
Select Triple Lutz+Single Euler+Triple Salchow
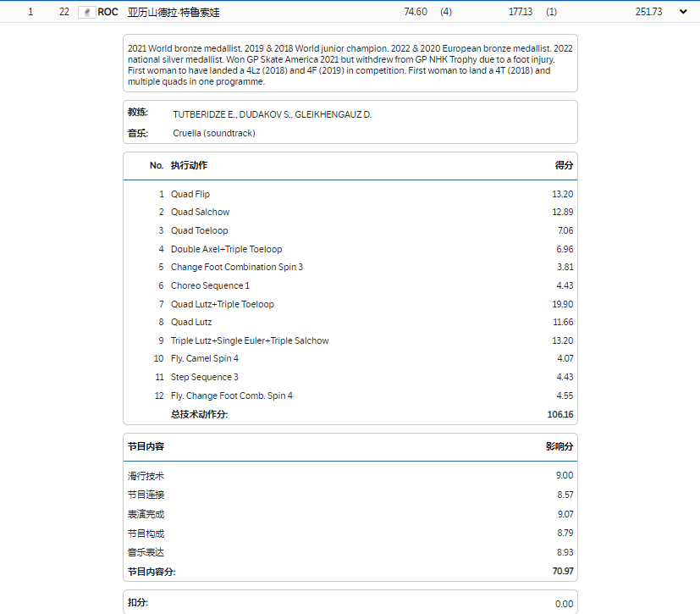250,340
